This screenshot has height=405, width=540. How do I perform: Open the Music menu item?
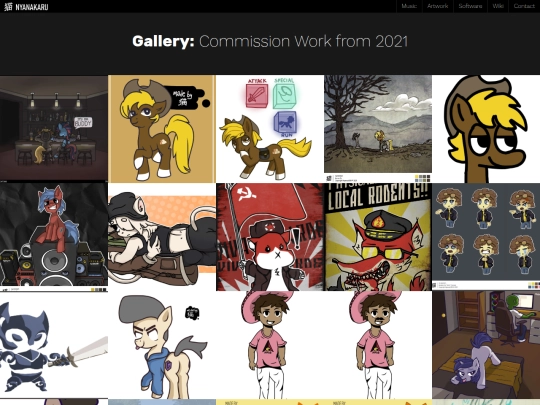point(409,6)
